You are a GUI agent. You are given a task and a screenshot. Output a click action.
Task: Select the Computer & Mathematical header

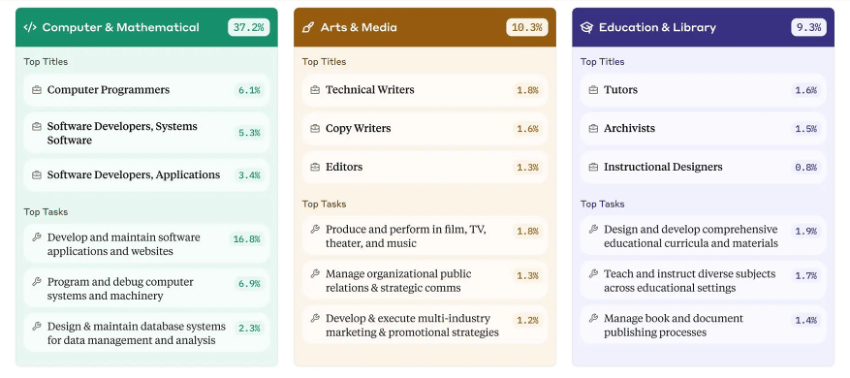146,27
